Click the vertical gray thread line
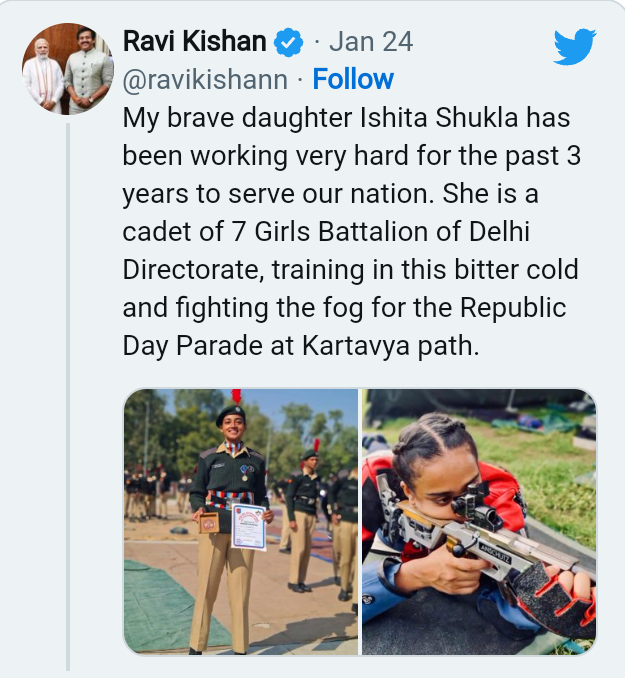Viewport: 625px width, 678px height. click(68, 397)
